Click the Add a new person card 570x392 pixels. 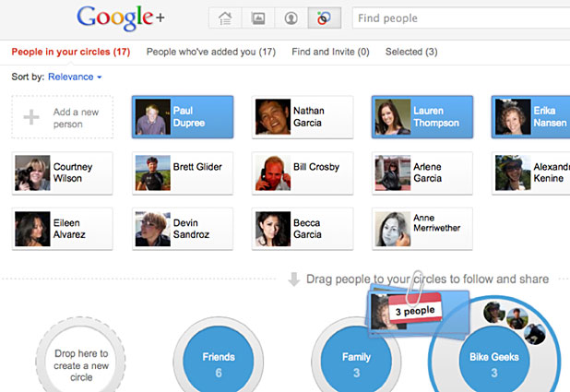(x=62, y=117)
